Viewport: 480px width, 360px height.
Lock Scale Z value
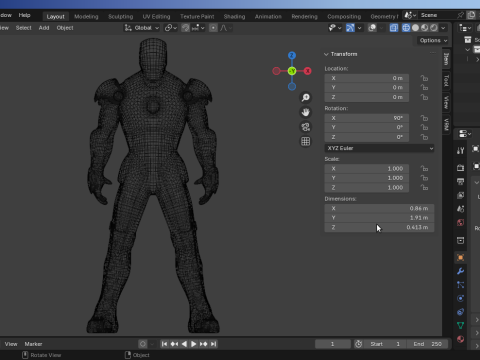424,188
